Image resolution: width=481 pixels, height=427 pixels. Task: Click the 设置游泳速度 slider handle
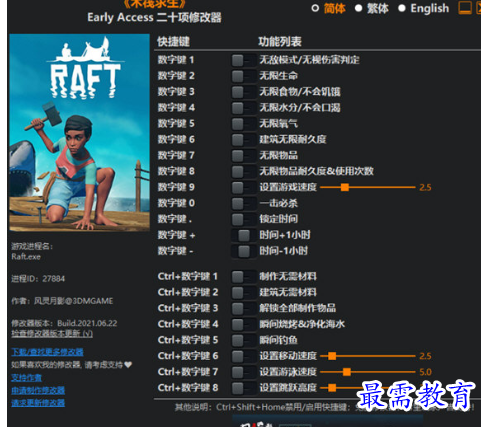[x=347, y=372]
